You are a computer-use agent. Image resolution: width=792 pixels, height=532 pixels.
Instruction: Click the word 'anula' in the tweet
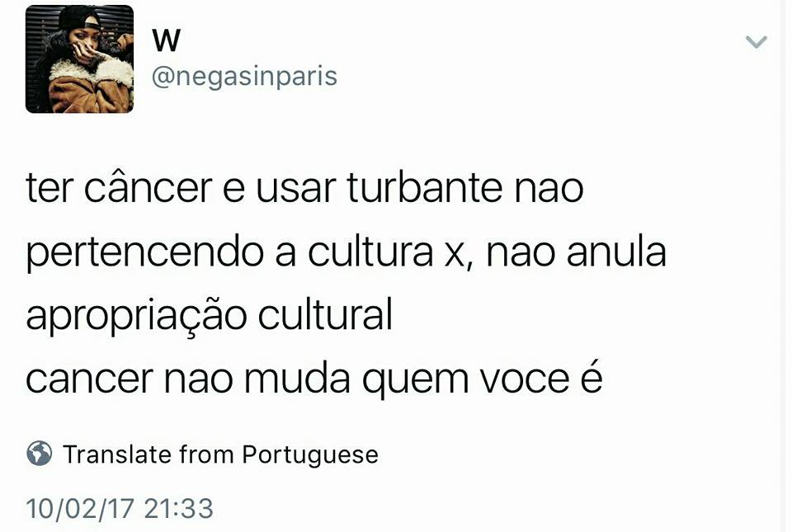point(616,252)
